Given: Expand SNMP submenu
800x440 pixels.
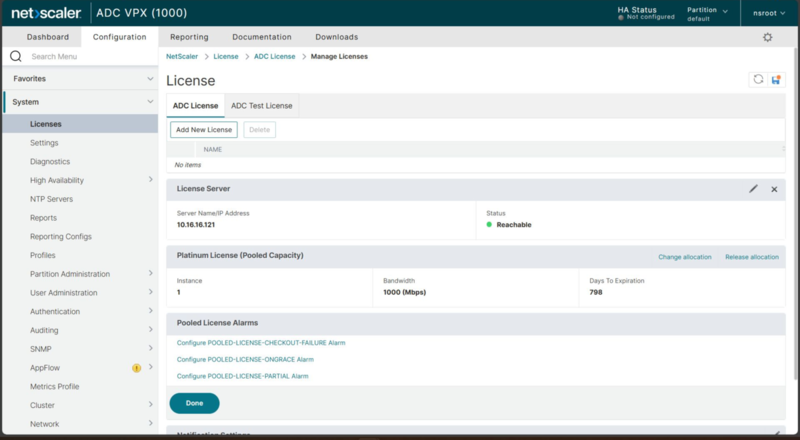Looking at the screenshot, I should click(151, 348).
